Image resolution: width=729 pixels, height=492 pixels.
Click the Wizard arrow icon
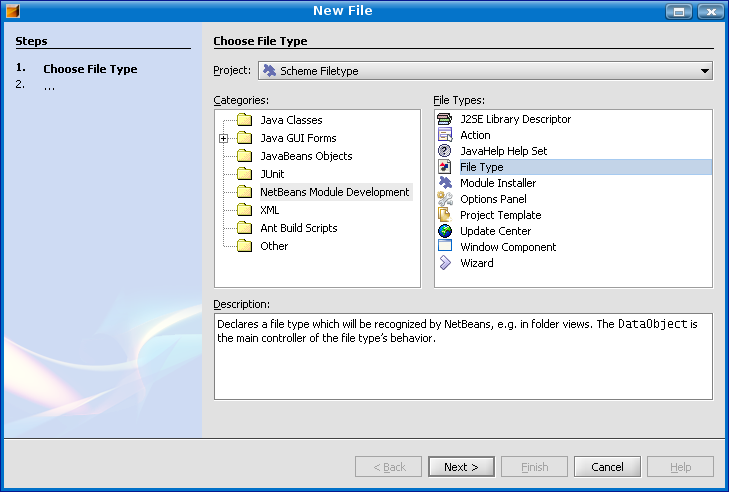pyautogui.click(x=444, y=263)
